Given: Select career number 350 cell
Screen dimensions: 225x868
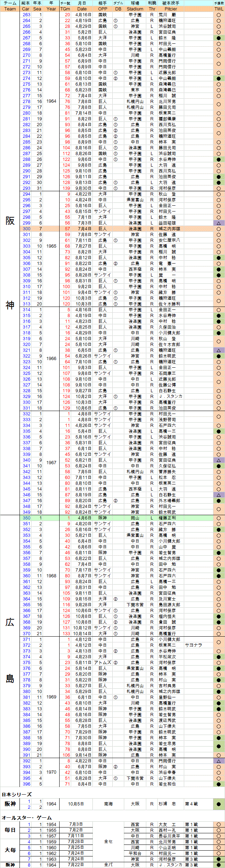Looking at the screenshot, I should [x=26, y=518].
